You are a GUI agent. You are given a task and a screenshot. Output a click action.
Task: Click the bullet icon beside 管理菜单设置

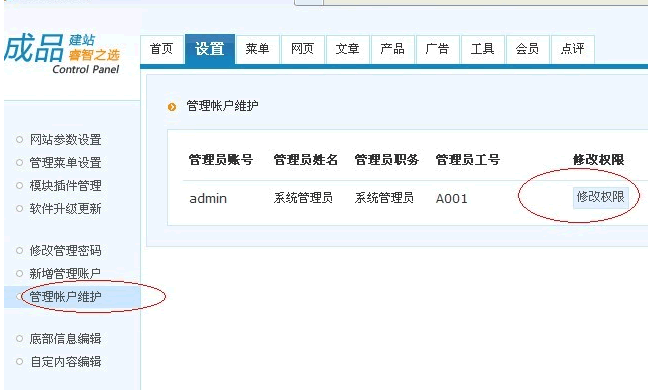(x=19, y=163)
